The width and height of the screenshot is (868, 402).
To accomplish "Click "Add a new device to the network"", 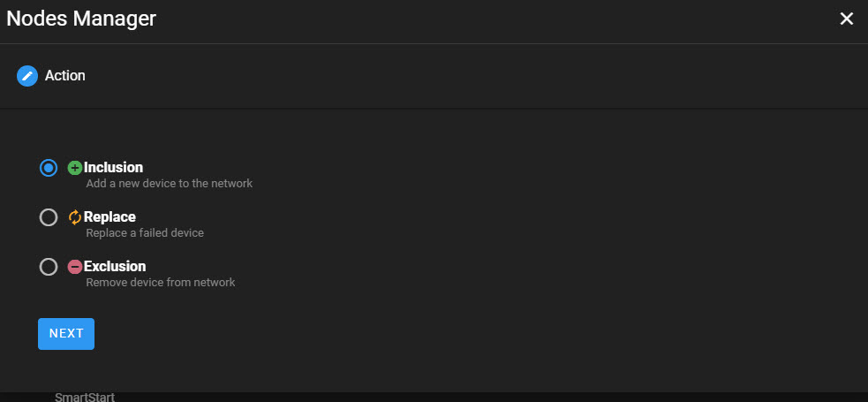I will (169, 184).
